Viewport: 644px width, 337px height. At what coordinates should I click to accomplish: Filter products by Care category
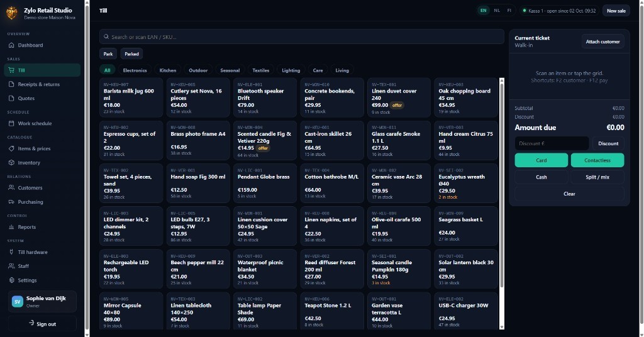[318, 70]
